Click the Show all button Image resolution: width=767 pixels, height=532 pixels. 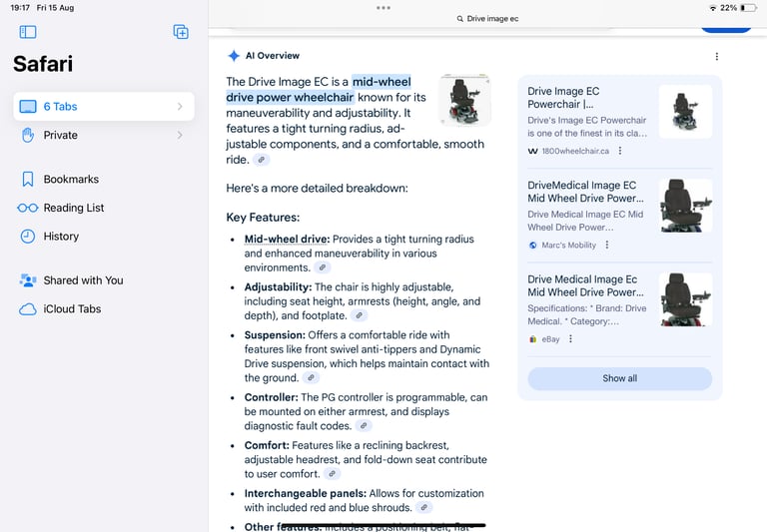(x=620, y=378)
